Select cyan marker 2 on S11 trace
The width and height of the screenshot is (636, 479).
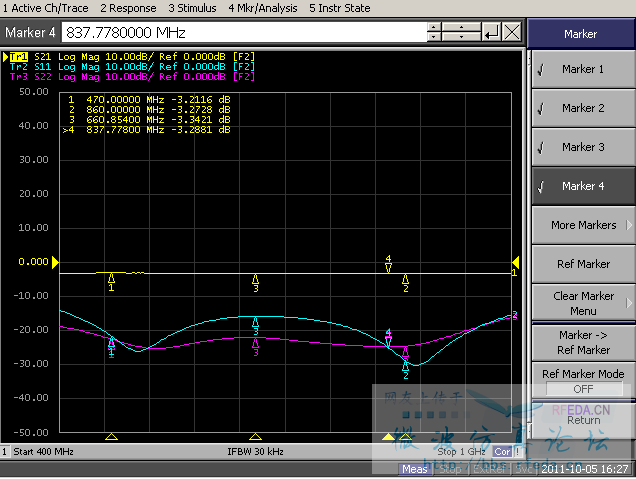(x=405, y=370)
